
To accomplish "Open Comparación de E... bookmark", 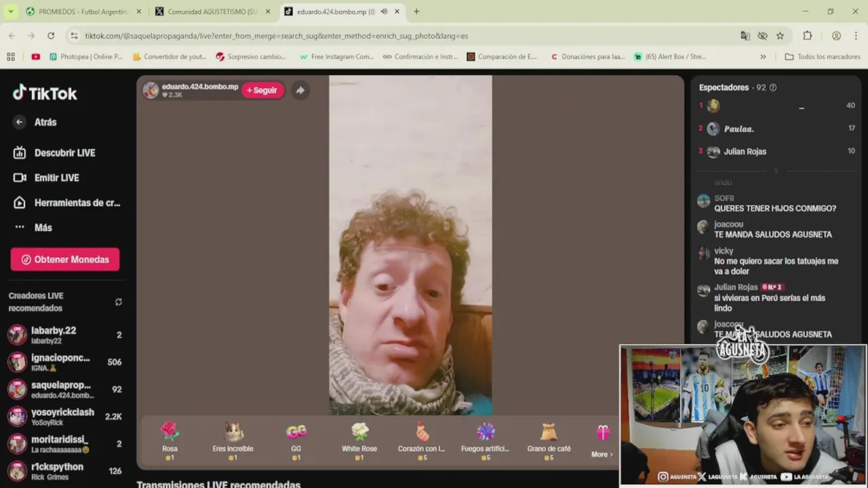I will pos(502,57).
